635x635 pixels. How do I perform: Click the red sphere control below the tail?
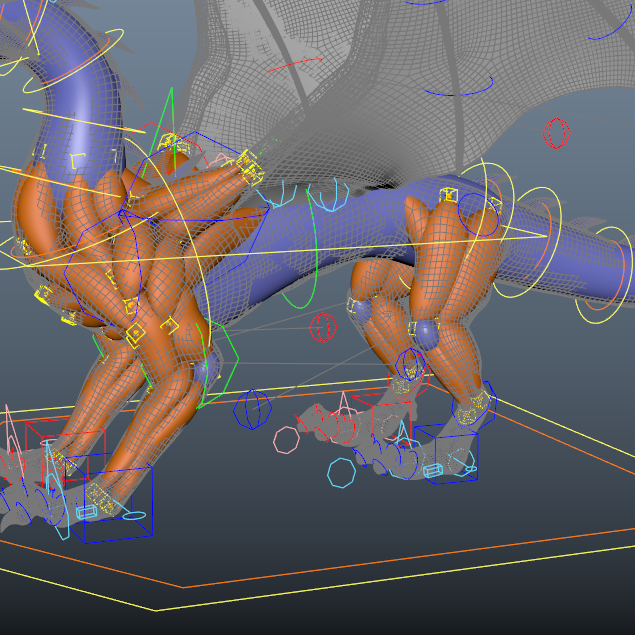coord(322,326)
